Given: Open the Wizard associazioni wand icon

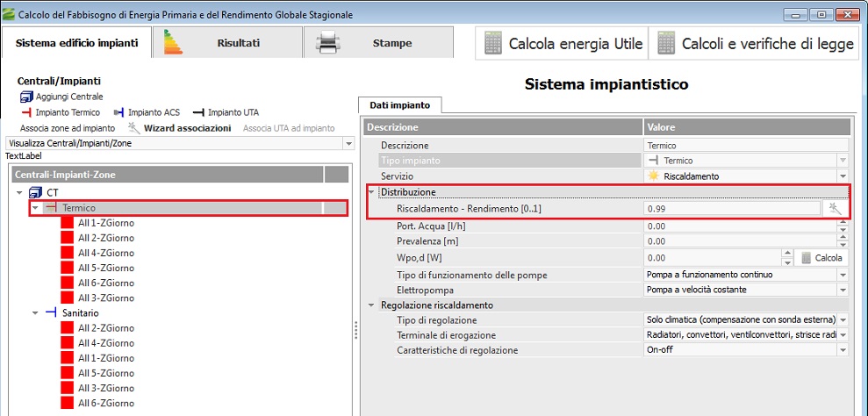Looking at the screenshot, I should [x=134, y=128].
